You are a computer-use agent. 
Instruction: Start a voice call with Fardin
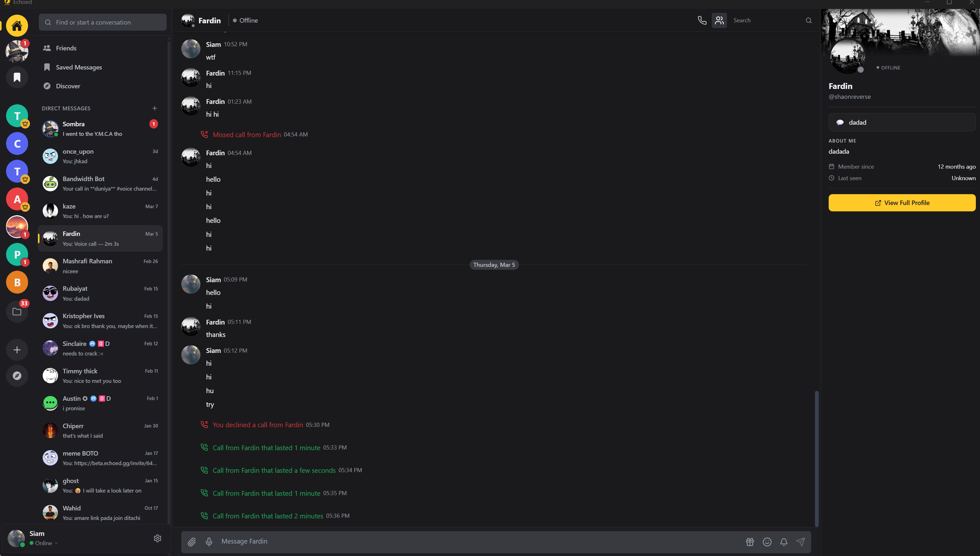[x=702, y=20]
